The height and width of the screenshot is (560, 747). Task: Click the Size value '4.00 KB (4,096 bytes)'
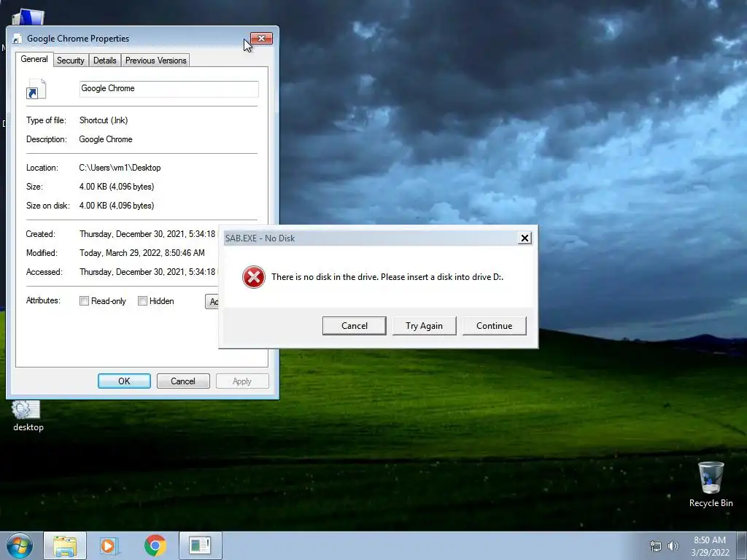[117, 187]
